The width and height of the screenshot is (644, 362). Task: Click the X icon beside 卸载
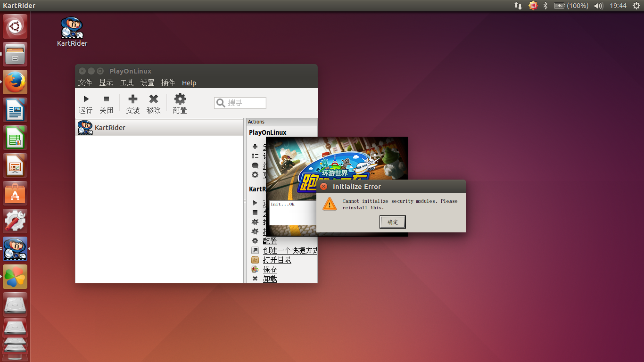[255, 279]
